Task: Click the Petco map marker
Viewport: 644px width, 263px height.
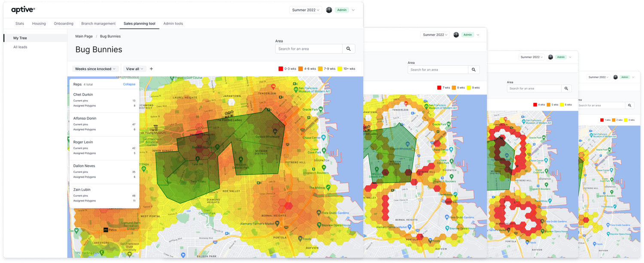Action: (106, 230)
